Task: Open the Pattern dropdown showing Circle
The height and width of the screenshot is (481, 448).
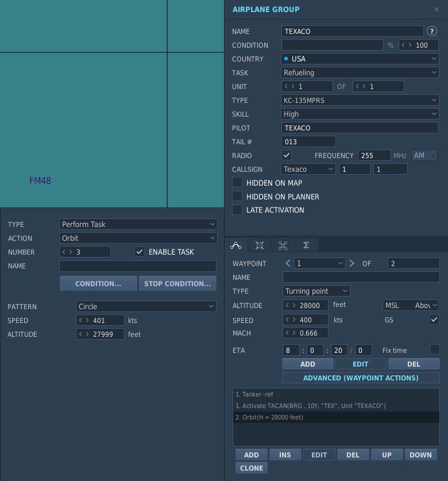Action: click(146, 306)
